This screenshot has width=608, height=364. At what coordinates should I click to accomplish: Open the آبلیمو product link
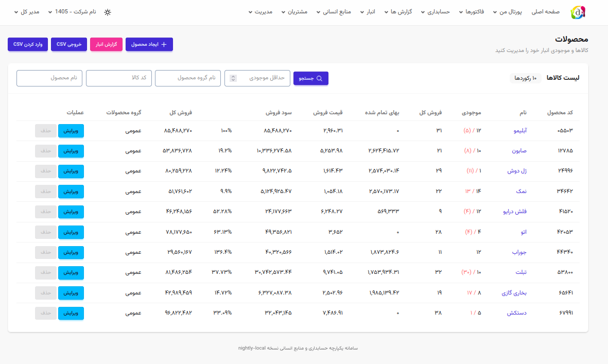coord(520,131)
